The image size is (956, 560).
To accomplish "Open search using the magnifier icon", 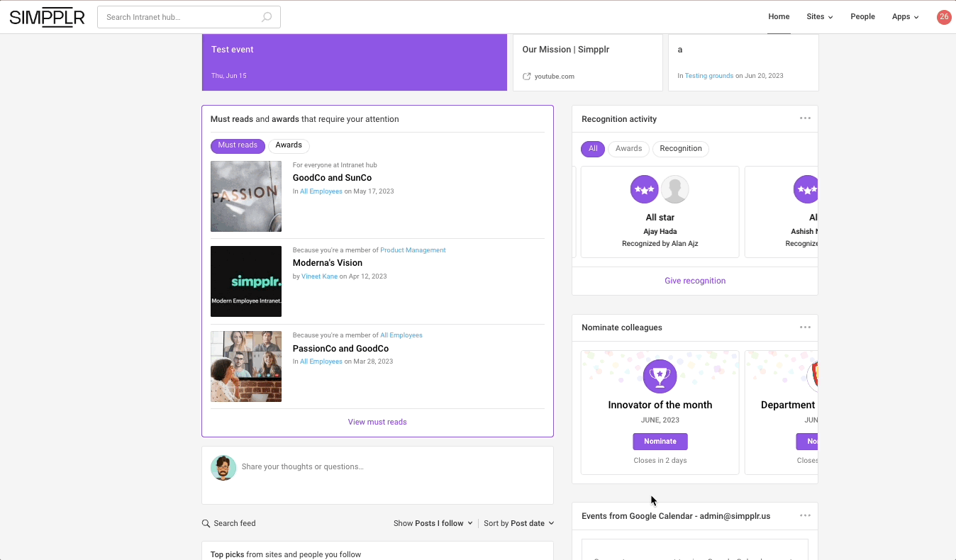I will (x=265, y=16).
